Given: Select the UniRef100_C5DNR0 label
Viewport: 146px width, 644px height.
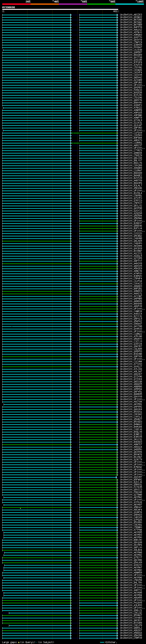Looking at the screenshot, I should pyautogui.click(x=131, y=527).
